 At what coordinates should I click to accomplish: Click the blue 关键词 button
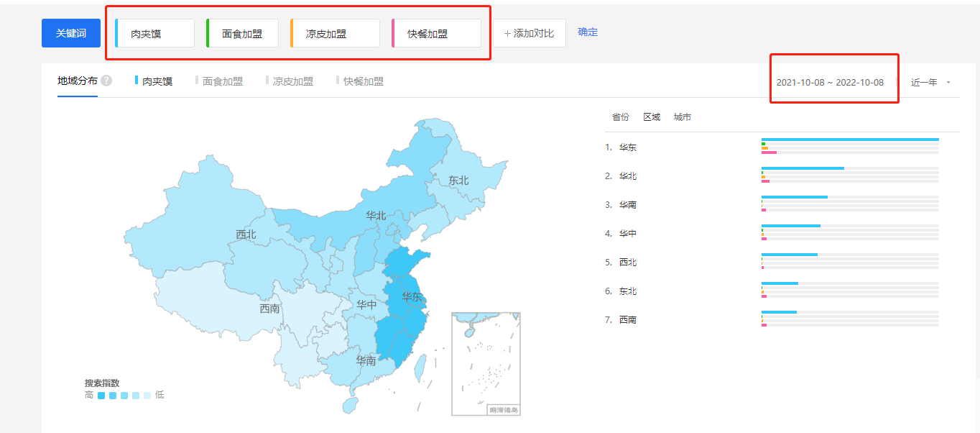coord(71,33)
